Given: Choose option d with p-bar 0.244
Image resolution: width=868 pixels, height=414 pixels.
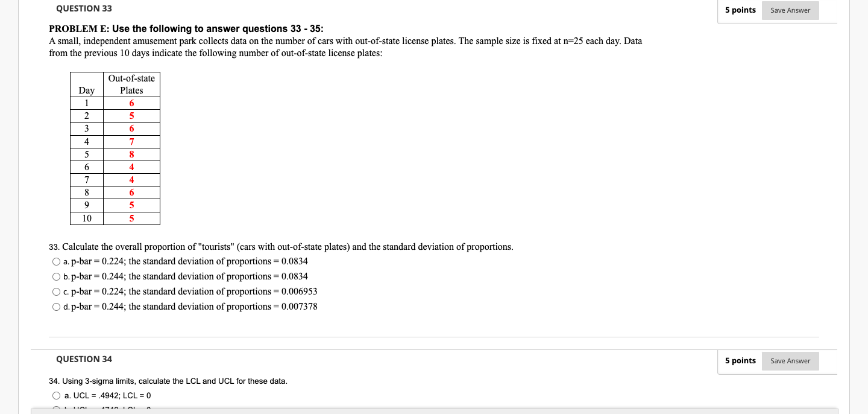Looking at the screenshot, I should click(x=56, y=307).
